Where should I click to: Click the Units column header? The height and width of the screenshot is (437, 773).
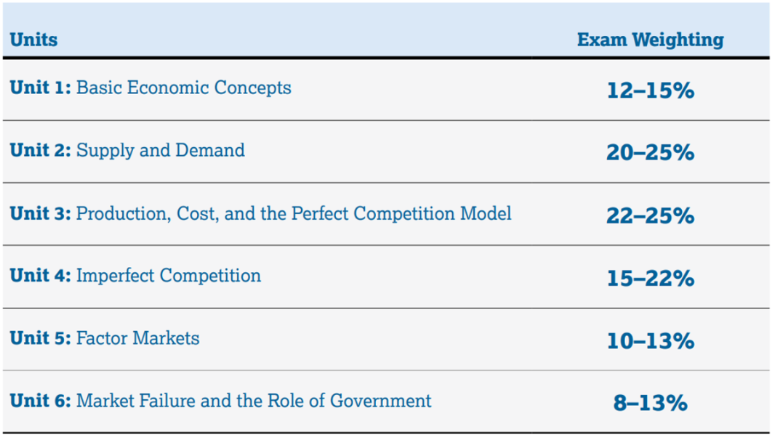pos(34,39)
